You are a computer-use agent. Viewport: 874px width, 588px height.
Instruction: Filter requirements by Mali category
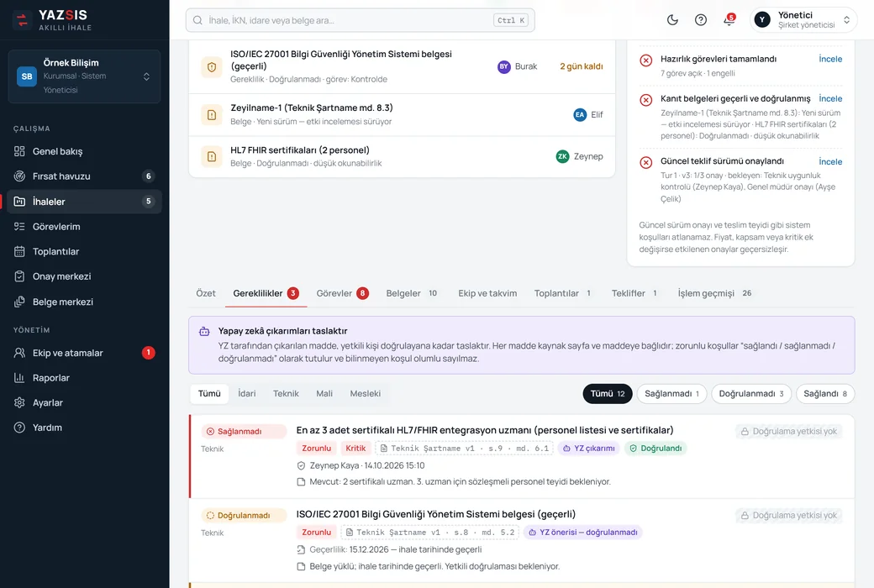coord(324,393)
